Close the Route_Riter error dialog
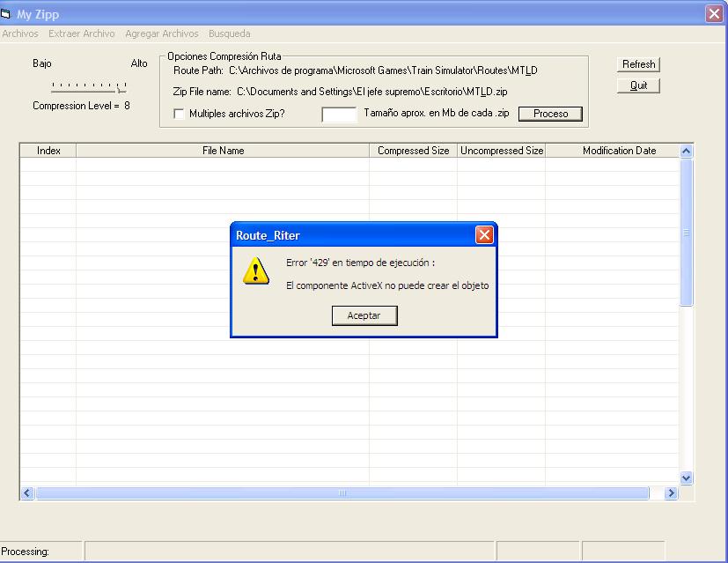The image size is (728, 563). pyautogui.click(x=484, y=235)
